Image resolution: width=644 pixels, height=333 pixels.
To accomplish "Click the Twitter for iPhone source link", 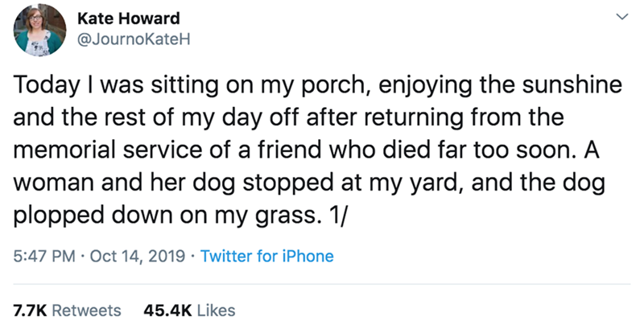I will click(x=266, y=257).
